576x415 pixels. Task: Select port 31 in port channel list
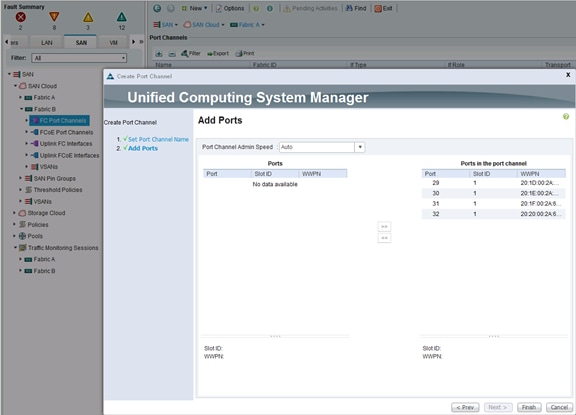(493, 203)
